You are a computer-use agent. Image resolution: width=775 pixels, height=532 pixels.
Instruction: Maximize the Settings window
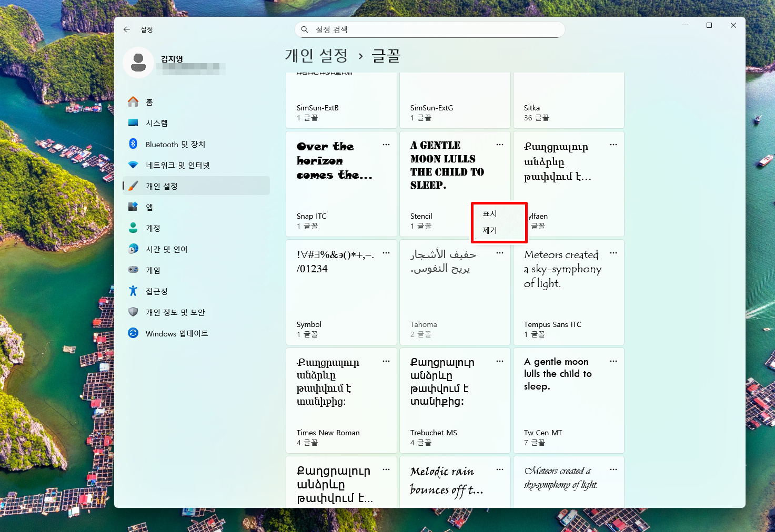(x=709, y=25)
